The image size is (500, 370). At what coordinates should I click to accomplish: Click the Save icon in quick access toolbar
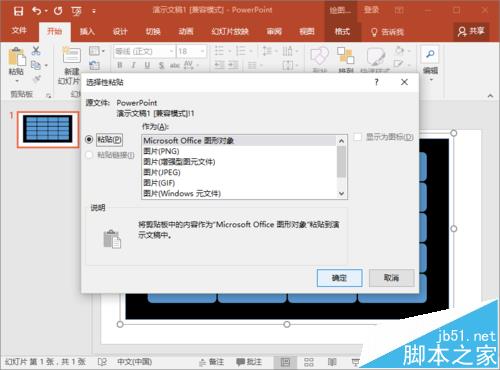tap(18, 11)
